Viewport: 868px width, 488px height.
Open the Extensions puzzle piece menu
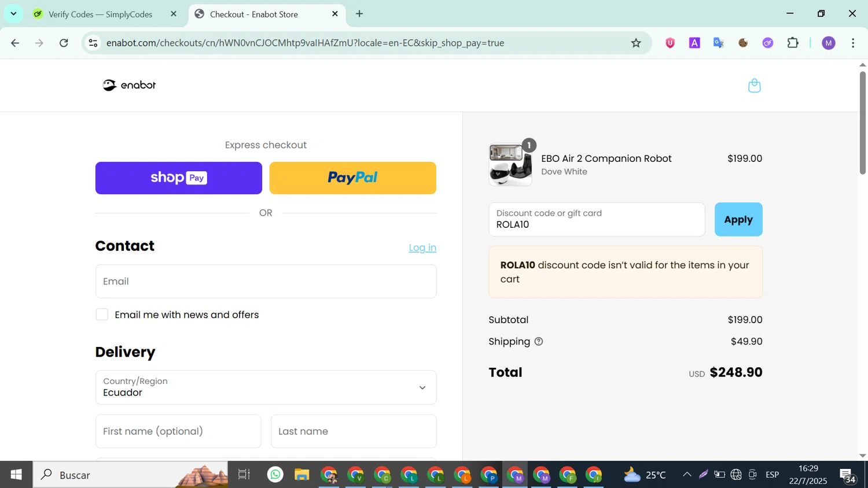(793, 43)
